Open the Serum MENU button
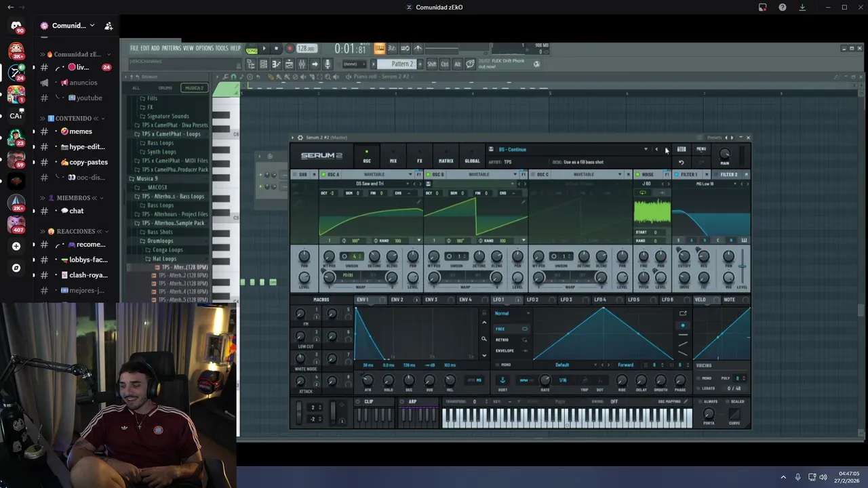 point(701,149)
